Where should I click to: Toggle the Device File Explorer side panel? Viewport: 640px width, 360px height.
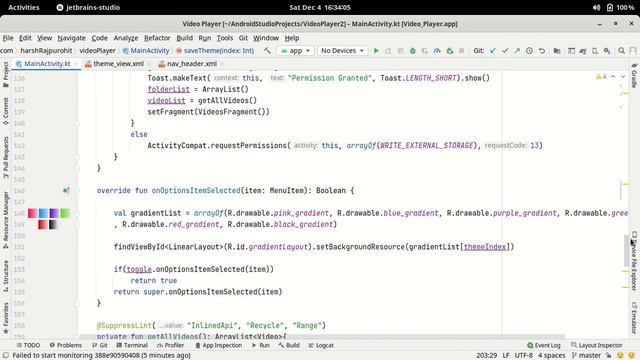point(634,261)
